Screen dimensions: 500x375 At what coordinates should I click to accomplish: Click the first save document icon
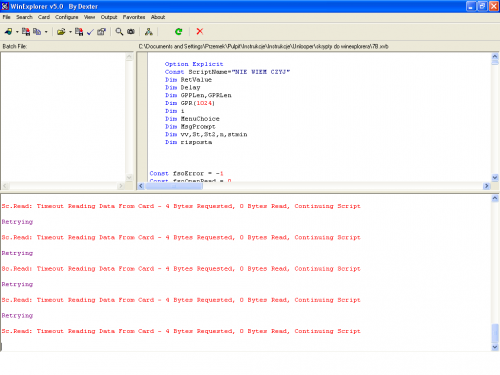click(26, 32)
